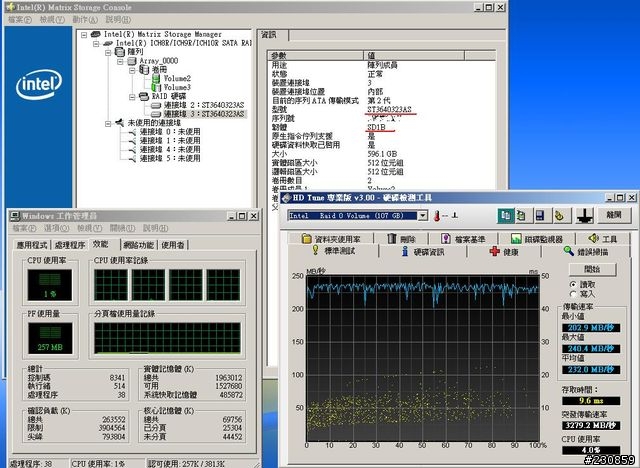Click the connector icon for 連接埠 1 未使用

pos(131,140)
